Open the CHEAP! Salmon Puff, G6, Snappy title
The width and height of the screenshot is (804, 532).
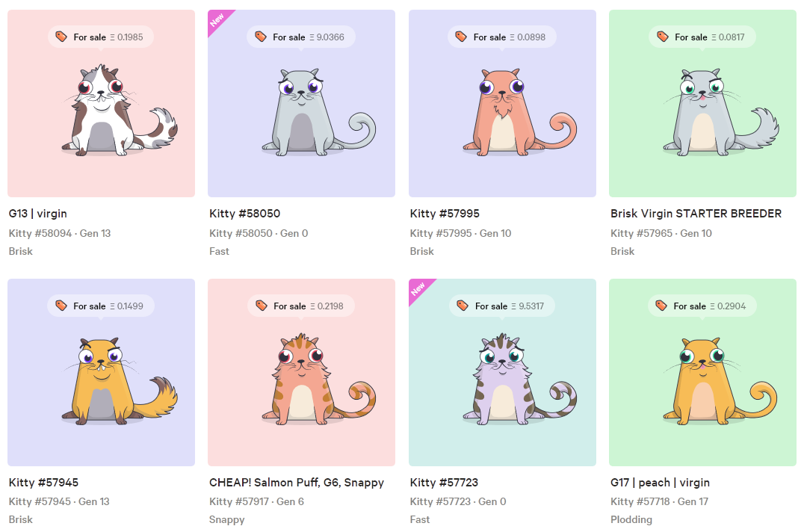pyautogui.click(x=297, y=482)
